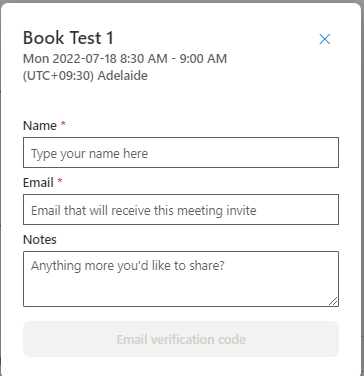Click the Book Test 1 heading

tap(68, 38)
